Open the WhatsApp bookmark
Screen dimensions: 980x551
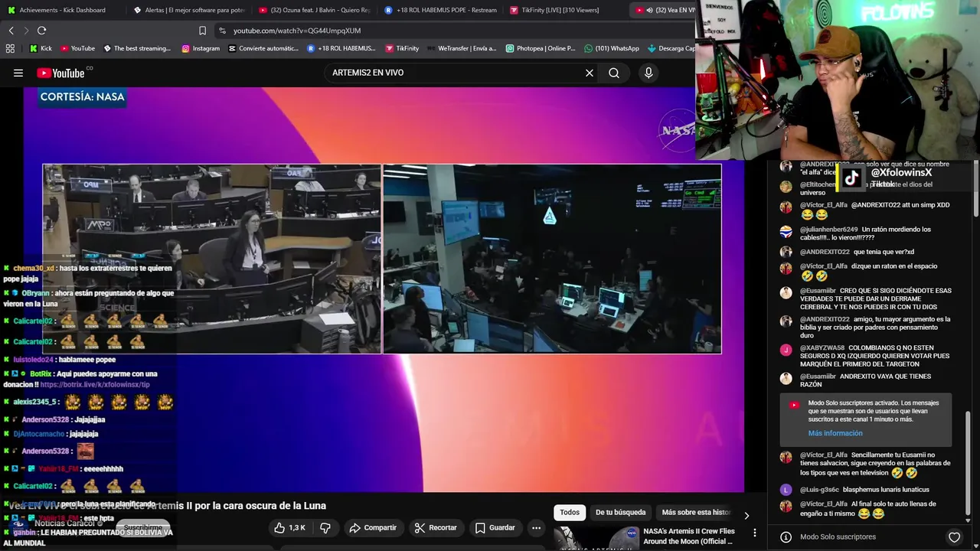coord(611,48)
